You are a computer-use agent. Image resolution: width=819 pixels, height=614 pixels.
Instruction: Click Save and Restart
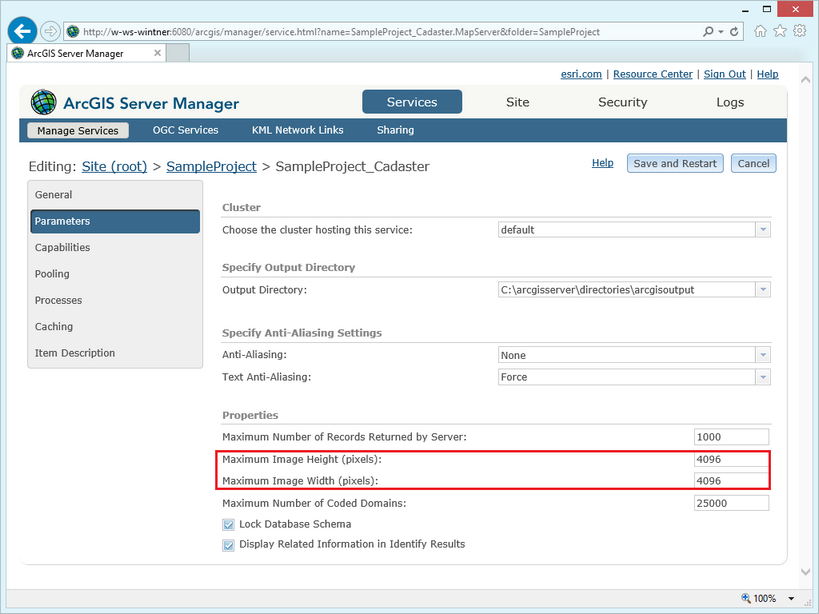pos(675,163)
